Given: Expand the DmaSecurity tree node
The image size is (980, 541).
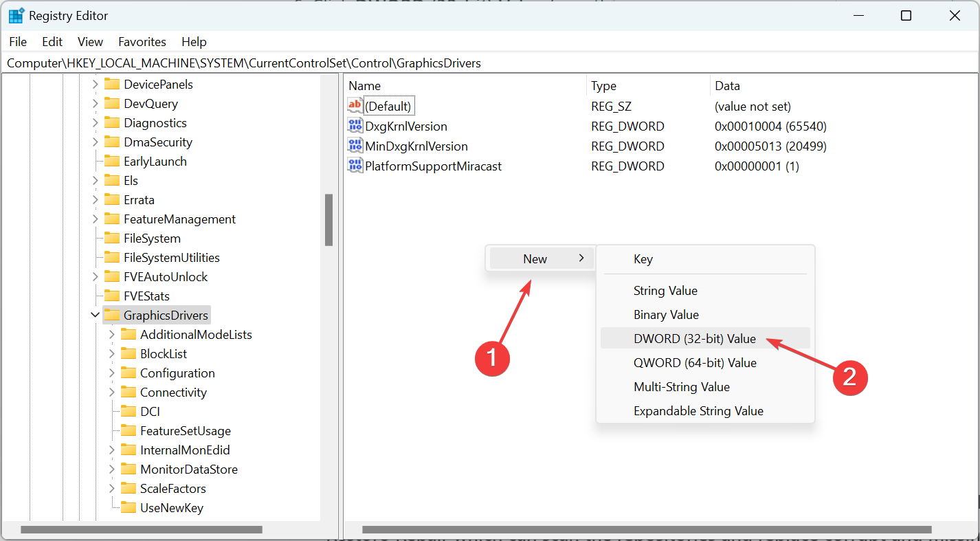Looking at the screenshot, I should [95, 142].
